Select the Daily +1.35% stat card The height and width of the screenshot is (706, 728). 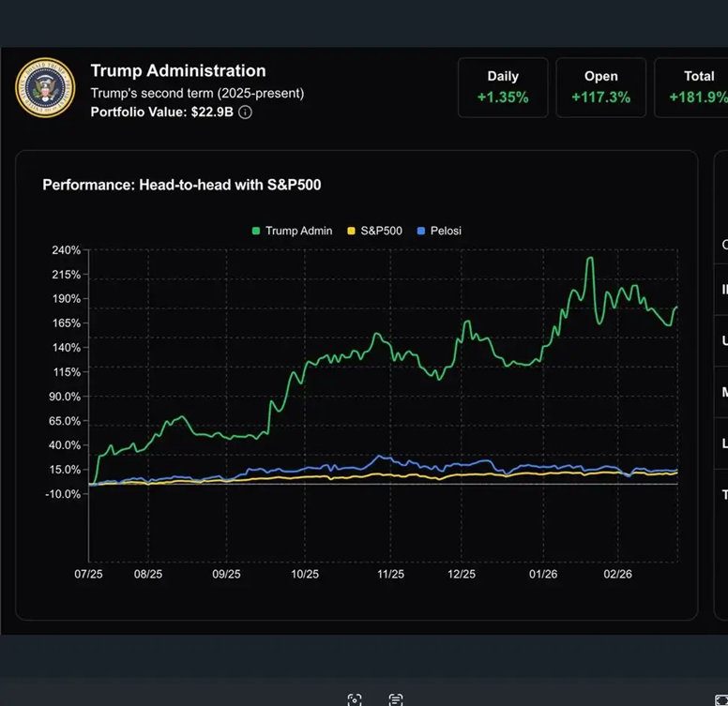503,87
